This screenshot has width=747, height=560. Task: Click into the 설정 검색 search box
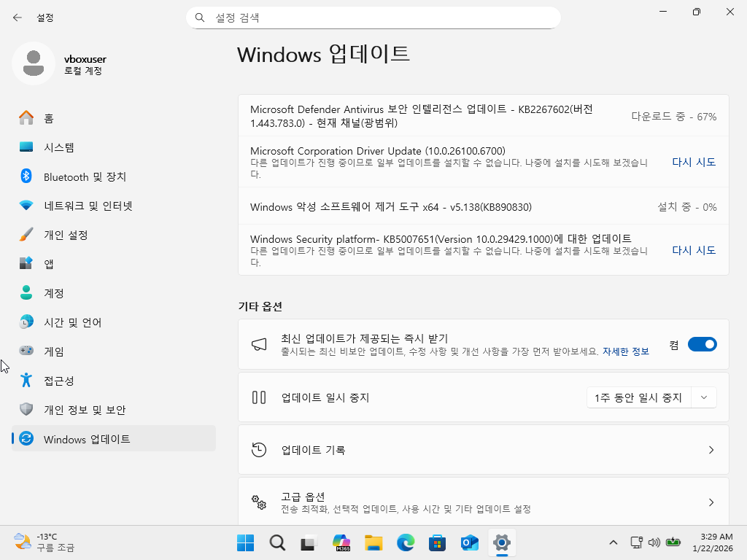coord(373,17)
